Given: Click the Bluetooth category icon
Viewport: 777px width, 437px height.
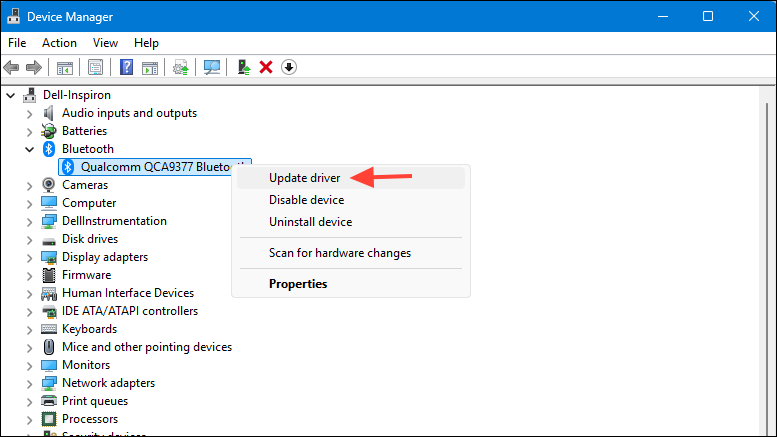Looking at the screenshot, I should pos(49,149).
